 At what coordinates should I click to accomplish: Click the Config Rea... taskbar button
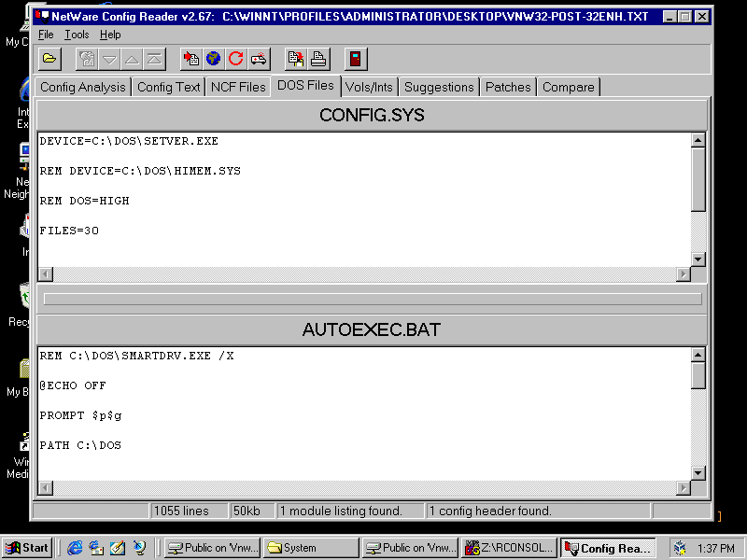click(608, 548)
